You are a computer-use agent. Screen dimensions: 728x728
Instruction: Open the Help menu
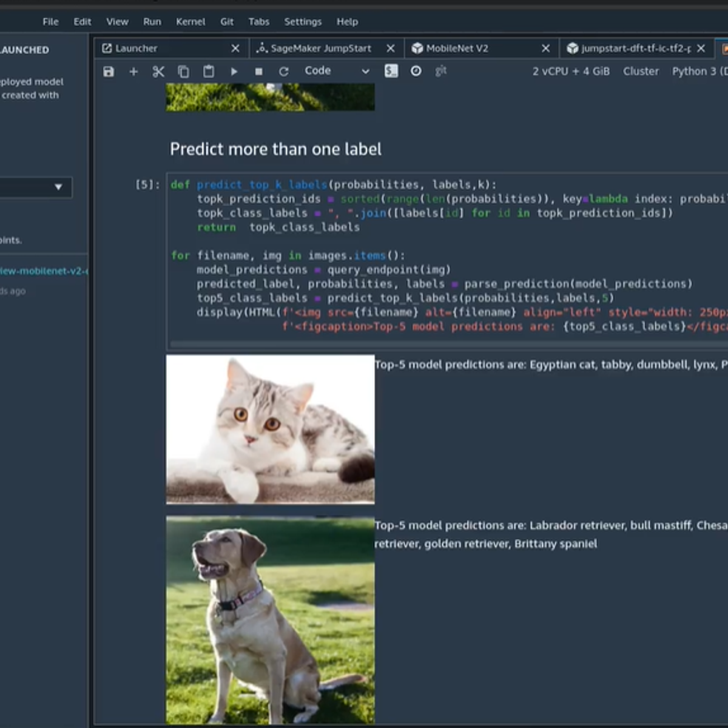click(x=348, y=22)
